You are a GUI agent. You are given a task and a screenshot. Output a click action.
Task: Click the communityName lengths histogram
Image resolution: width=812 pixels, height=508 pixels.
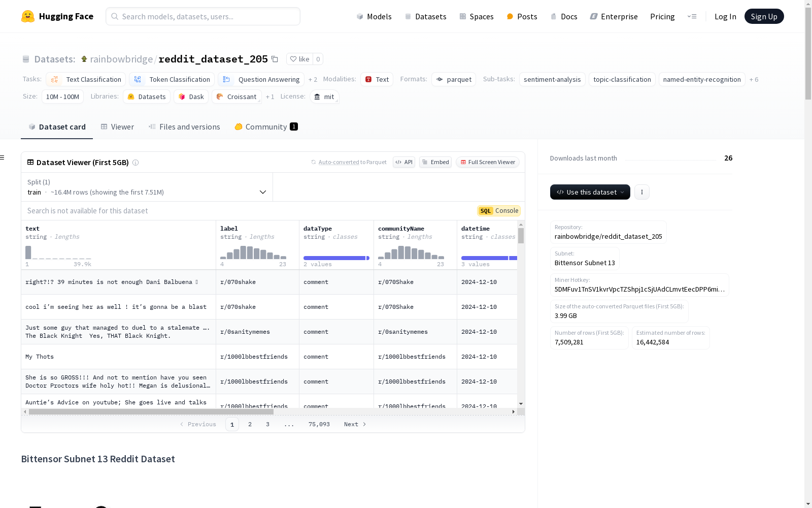(411, 252)
